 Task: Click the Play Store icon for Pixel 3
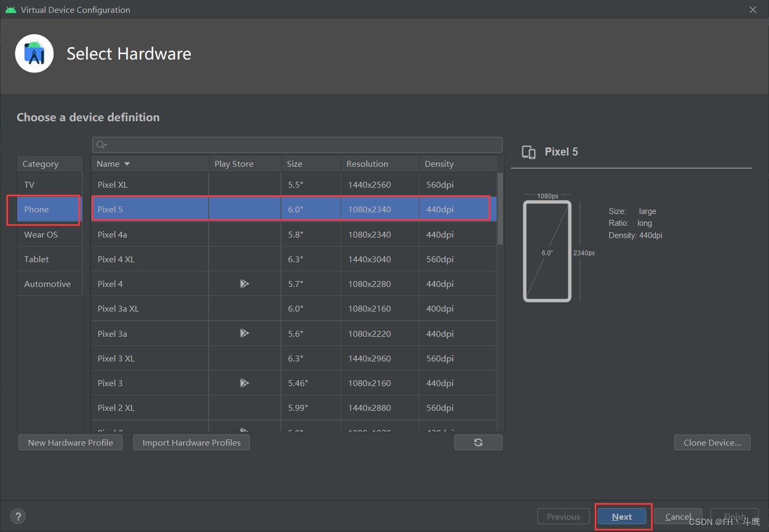pyautogui.click(x=245, y=383)
